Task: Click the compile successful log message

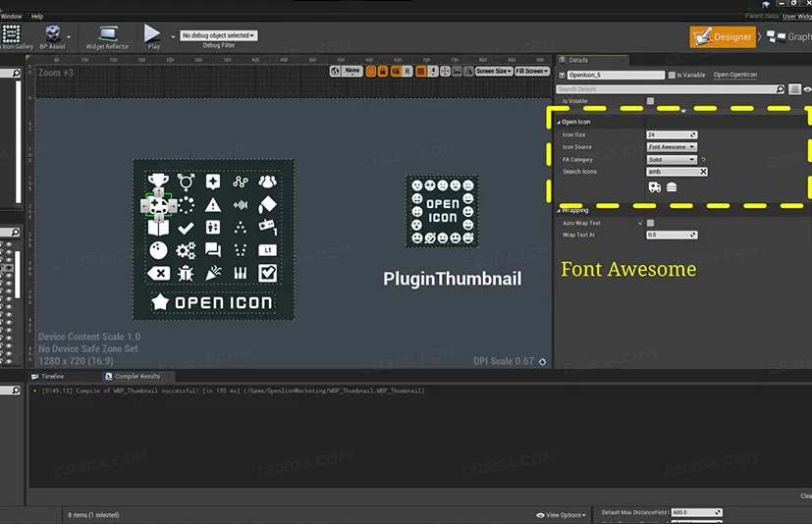Action: tap(233, 391)
